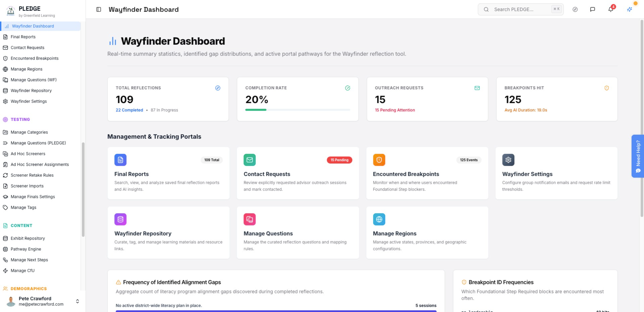Click the Completion Rate progress bar
644x312 pixels.
click(x=297, y=110)
